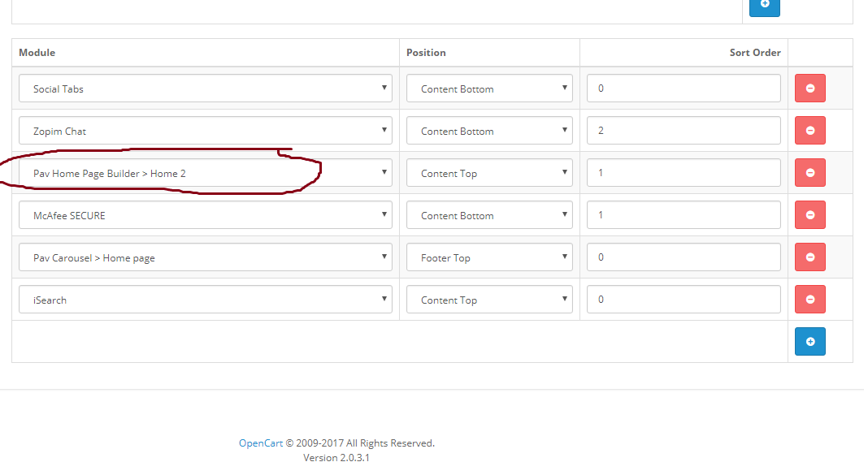Screen dimensions: 868x475
Task: Click the Version 2.0.3.1 footer text
Action: click(336, 458)
